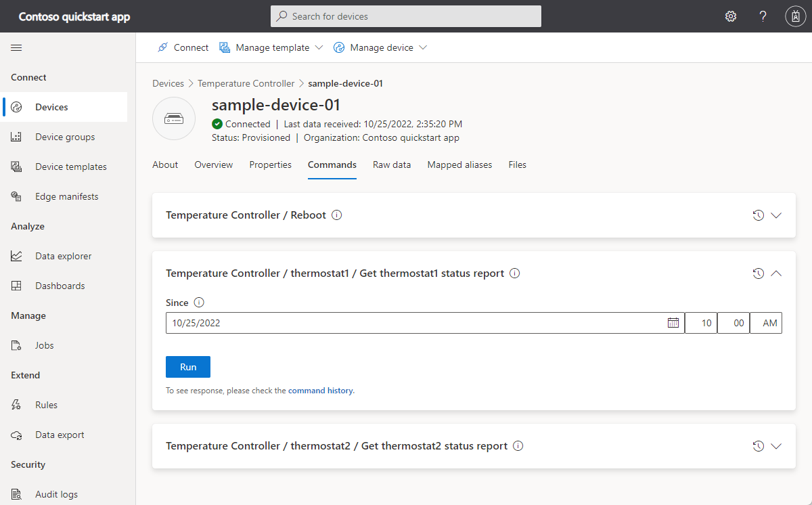Toggle the hamburger navigation menu
Image resolution: width=812 pixels, height=505 pixels.
point(16,47)
